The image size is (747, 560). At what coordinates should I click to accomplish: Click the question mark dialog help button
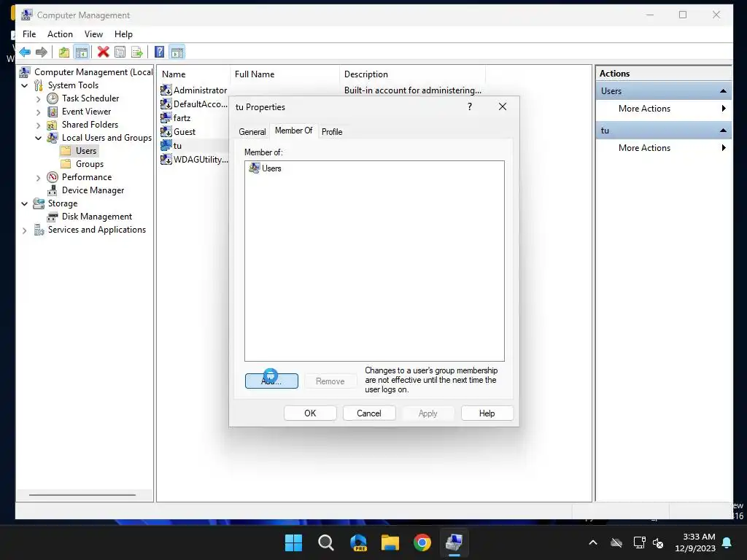470,106
